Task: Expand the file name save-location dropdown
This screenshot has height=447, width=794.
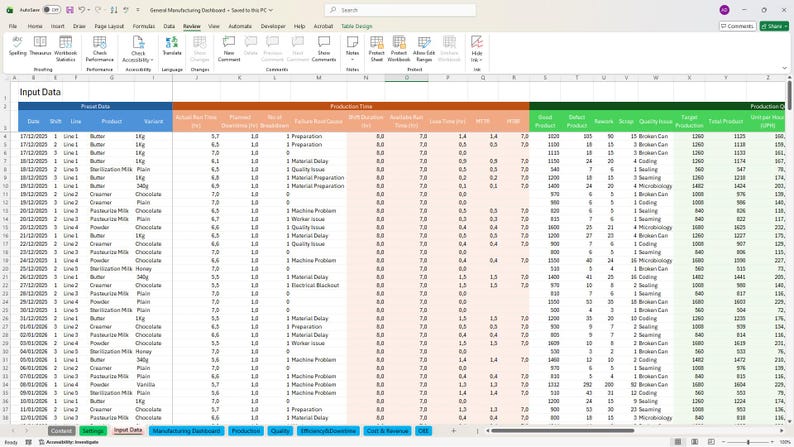Action: pos(270,10)
